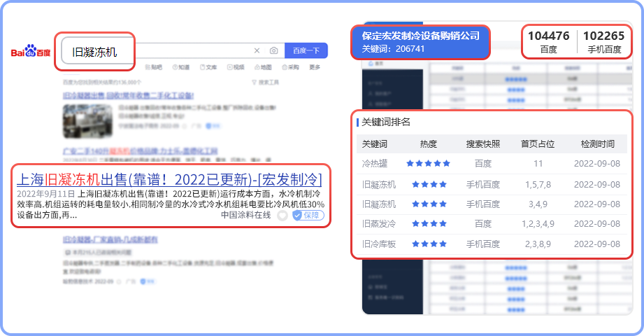Click the 1,2,3,4,9 ranking cell
Image resolution: width=644 pixels, height=336 pixels.
click(538, 224)
